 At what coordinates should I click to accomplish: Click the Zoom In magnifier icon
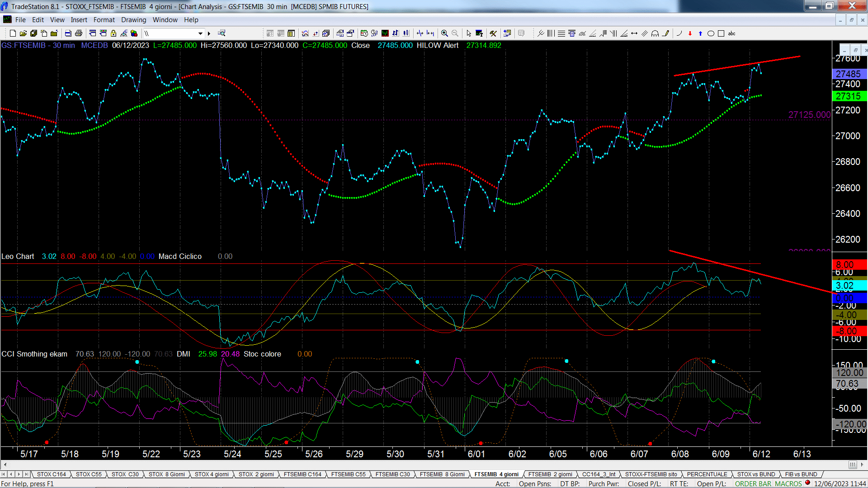pos(444,33)
